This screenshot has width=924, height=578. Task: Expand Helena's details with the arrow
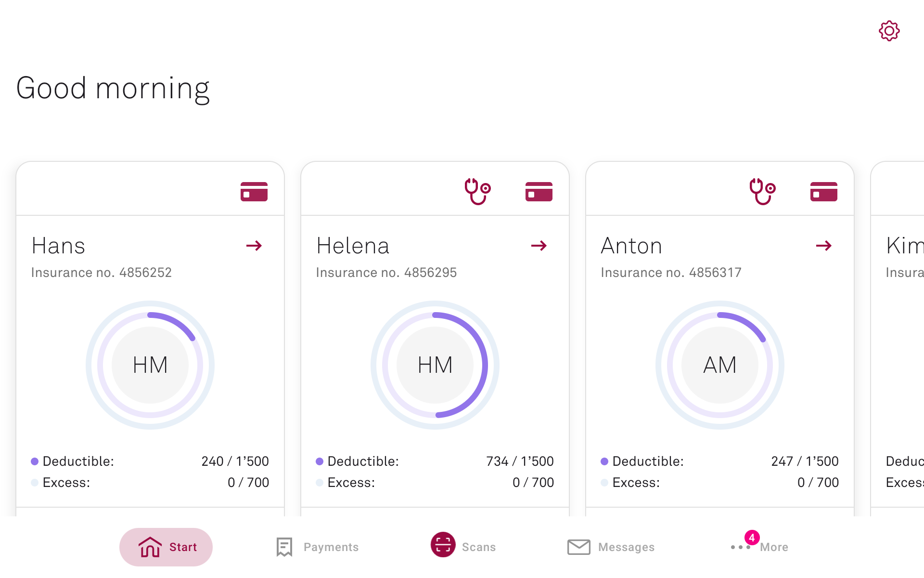point(539,246)
